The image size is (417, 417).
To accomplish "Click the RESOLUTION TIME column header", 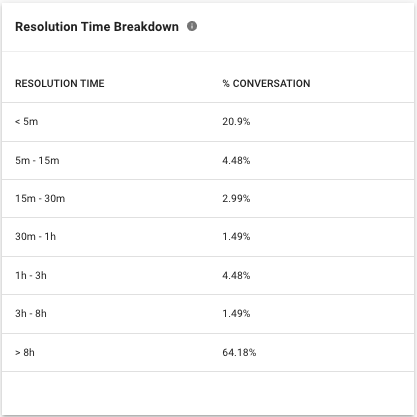I will (x=60, y=83).
